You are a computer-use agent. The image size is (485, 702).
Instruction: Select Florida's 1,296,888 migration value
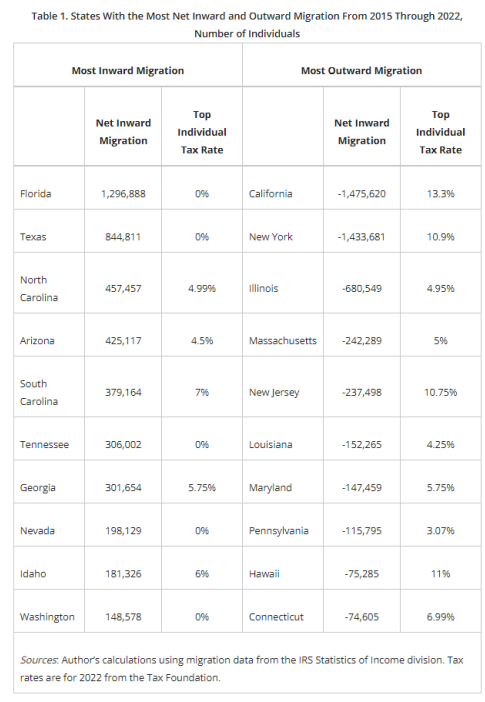coord(123,194)
